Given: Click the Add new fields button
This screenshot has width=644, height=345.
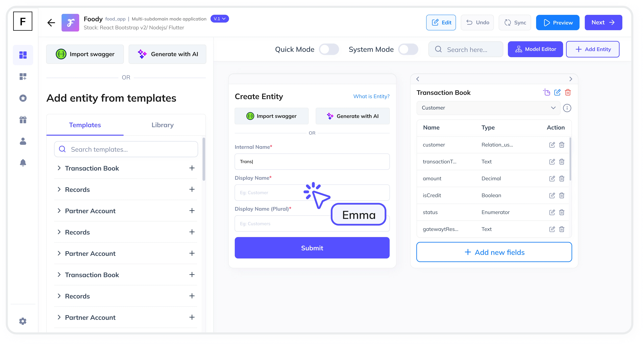Looking at the screenshot, I should click(x=494, y=252).
